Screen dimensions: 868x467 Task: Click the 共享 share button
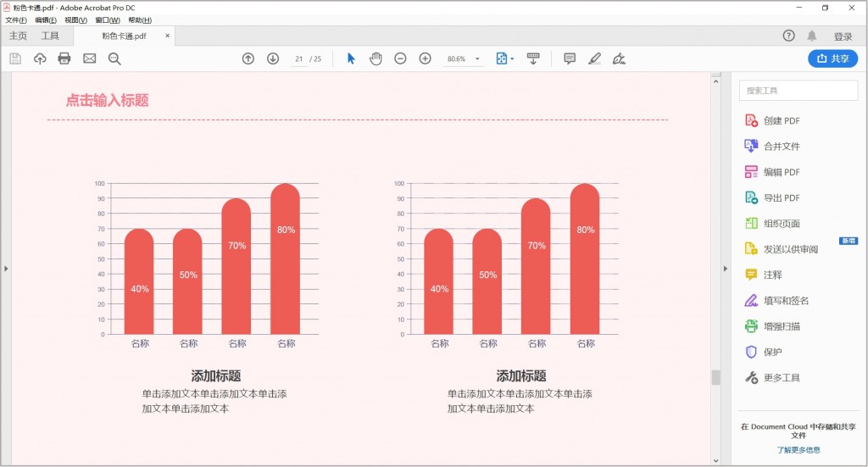coord(832,58)
